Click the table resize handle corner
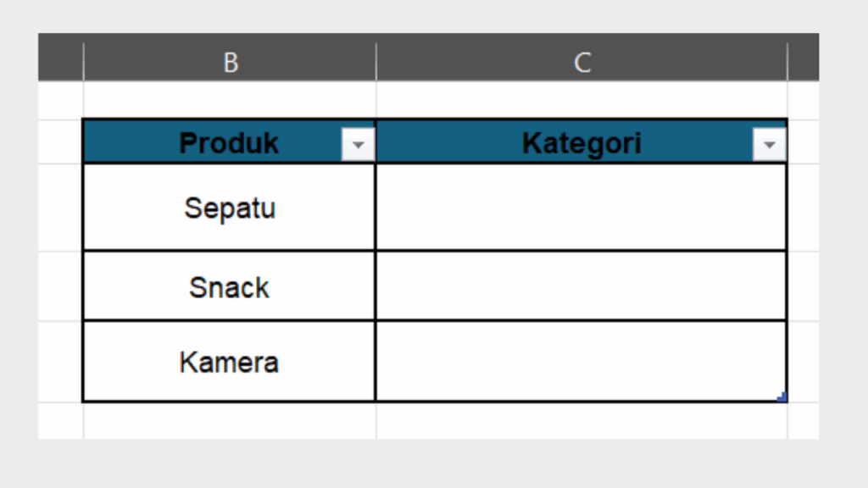This screenshot has width=868, height=488. click(x=782, y=396)
